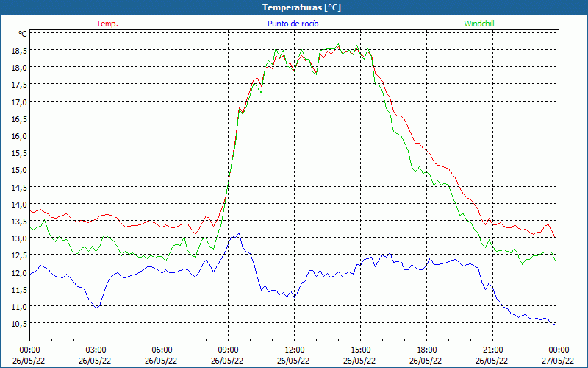Click the 18,5 y-axis value
588x368 pixels.
pyautogui.click(x=20, y=50)
